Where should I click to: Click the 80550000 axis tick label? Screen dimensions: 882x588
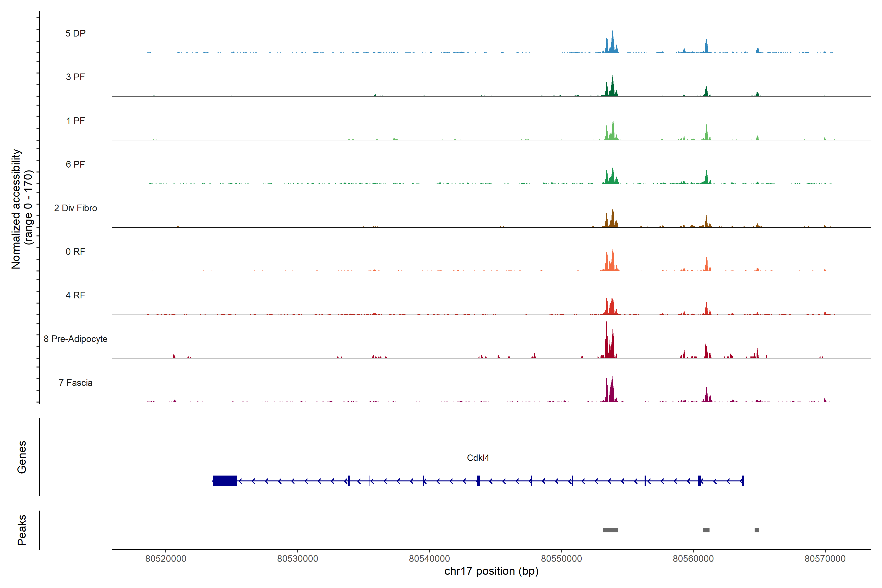(561, 558)
